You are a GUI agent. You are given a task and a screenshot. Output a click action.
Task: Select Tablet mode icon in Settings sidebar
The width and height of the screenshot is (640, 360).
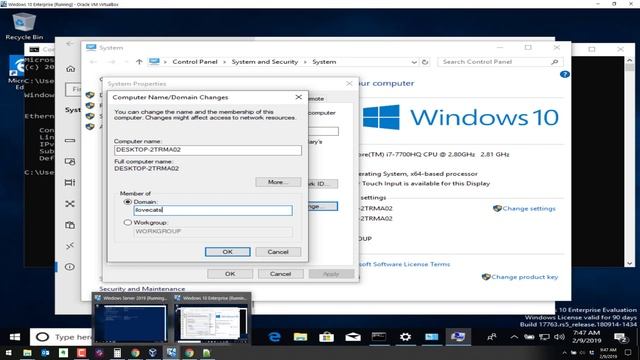[70, 161]
